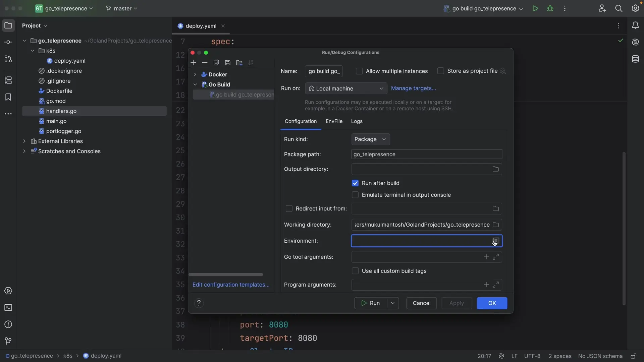Enable Allow multiple instances
Screen dimensions: 644x362
tap(359, 71)
